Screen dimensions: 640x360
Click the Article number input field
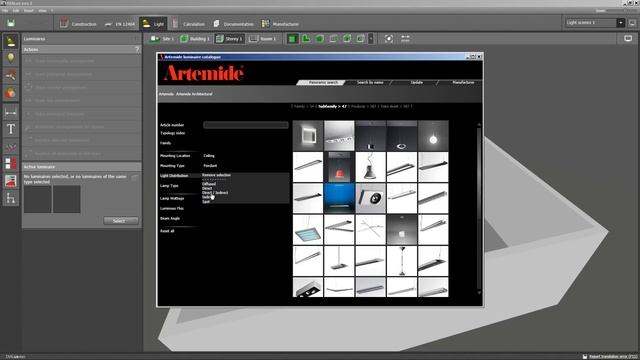tap(246, 125)
